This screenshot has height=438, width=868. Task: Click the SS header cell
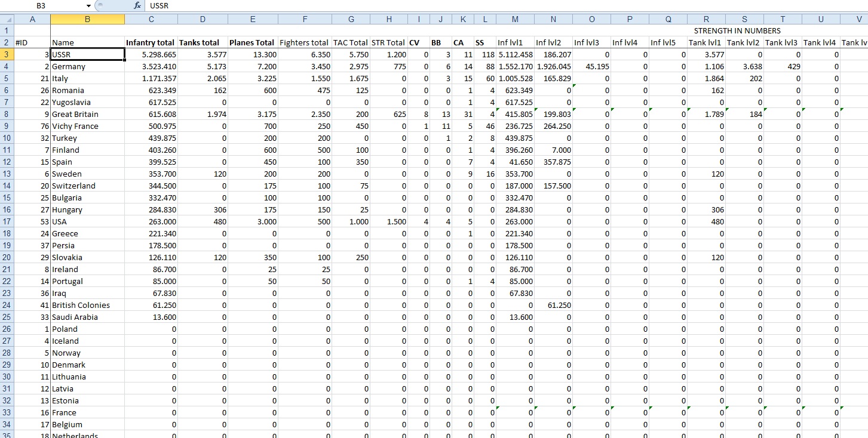pos(485,42)
